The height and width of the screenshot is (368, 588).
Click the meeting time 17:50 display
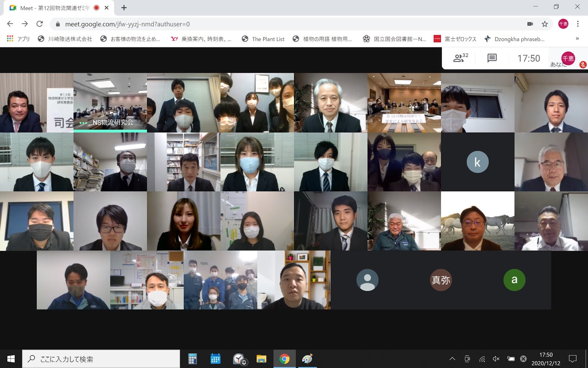[529, 58]
